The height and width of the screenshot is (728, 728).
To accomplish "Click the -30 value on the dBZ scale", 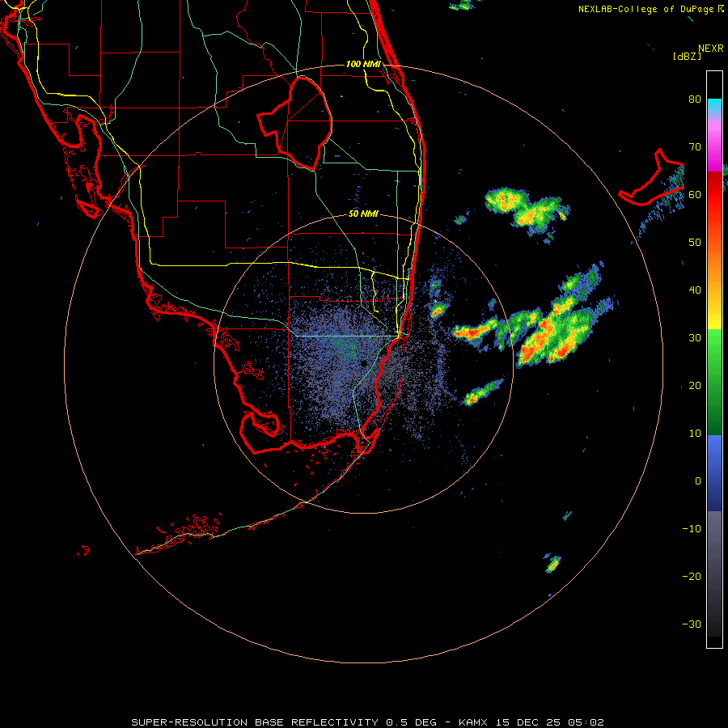I will point(692,624).
